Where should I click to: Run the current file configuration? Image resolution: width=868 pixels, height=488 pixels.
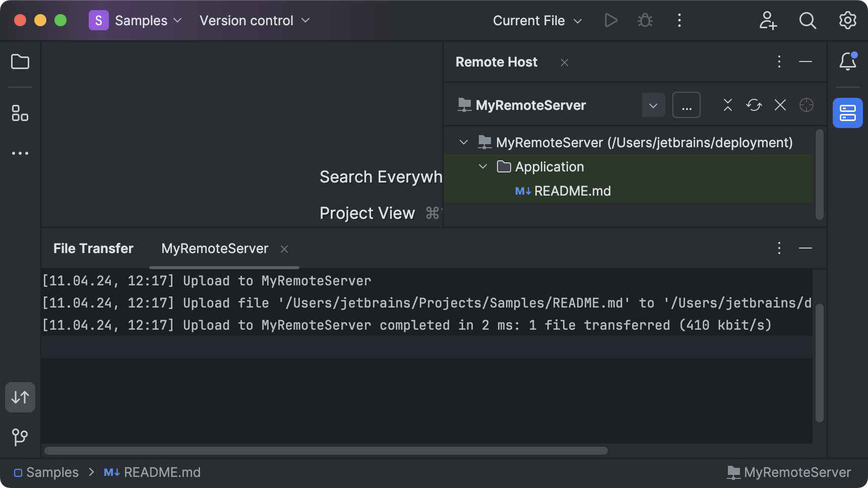coord(610,20)
